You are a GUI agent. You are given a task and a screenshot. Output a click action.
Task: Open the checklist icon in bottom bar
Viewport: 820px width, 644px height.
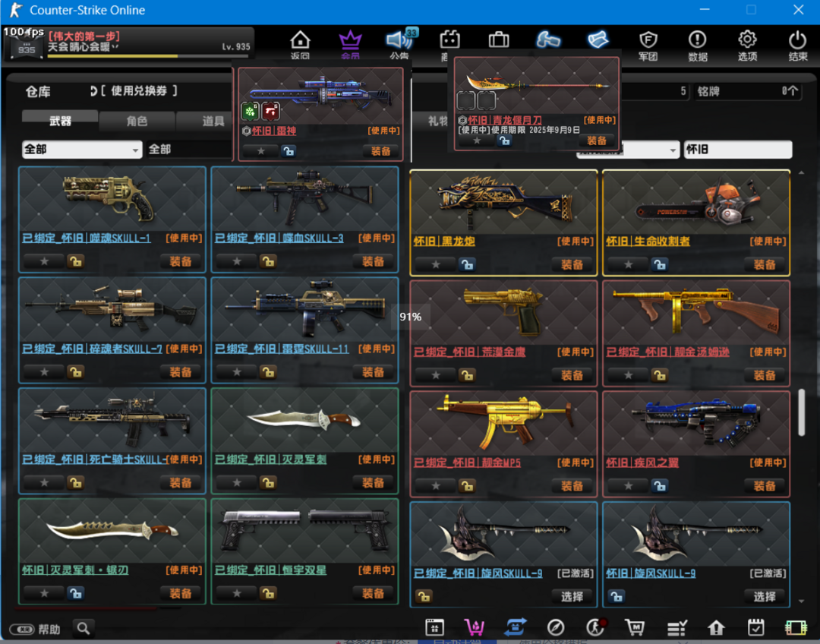[x=676, y=627]
